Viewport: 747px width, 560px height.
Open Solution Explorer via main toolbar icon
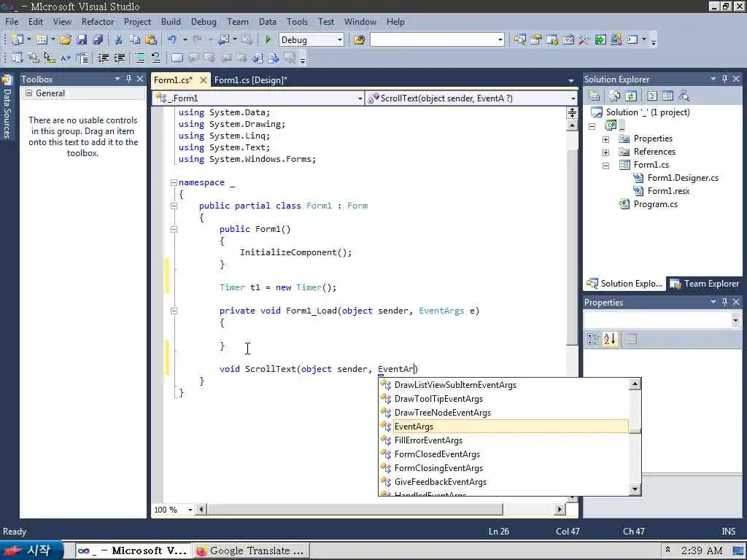[x=519, y=40]
